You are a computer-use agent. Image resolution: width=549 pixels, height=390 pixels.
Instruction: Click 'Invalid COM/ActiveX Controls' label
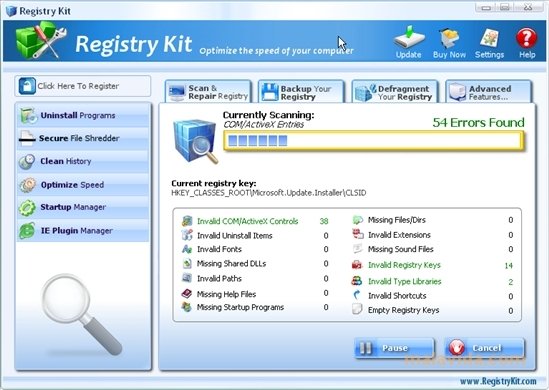pos(248,221)
